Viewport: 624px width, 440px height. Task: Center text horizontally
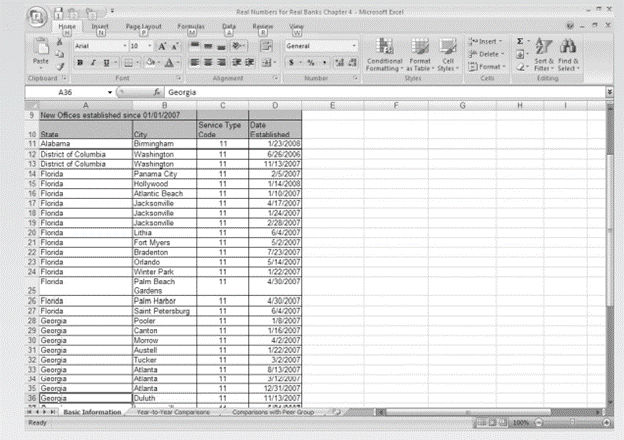click(x=208, y=62)
